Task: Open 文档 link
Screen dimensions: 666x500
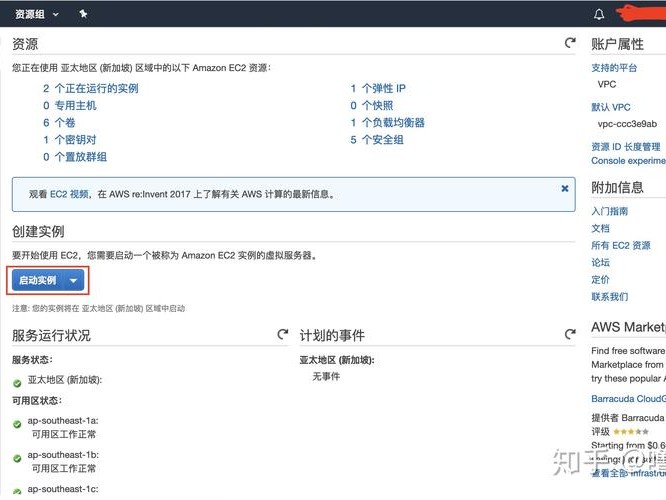Action: tap(601, 229)
